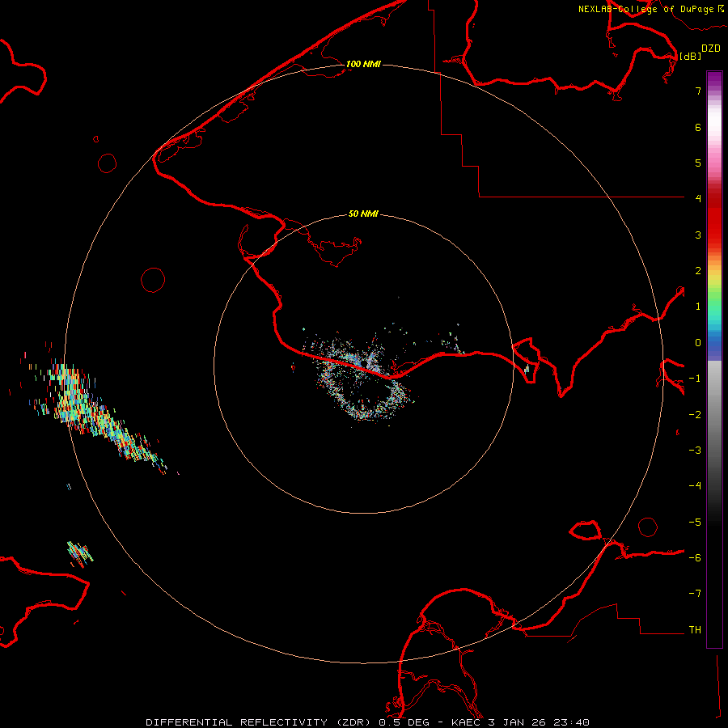Click the 0.5 DEG elevation text in caption
Viewport: 728px width, 728px height.
tap(404, 722)
